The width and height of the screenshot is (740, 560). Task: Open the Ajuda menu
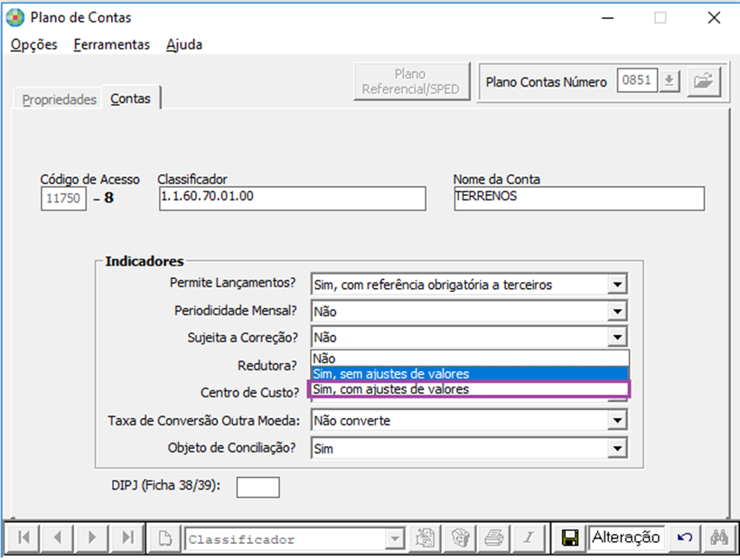[184, 45]
